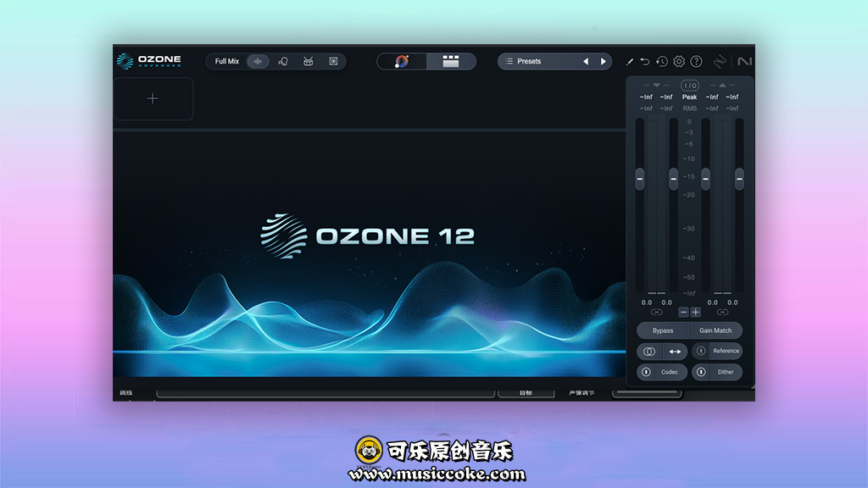Toggle the Codec power button
868x488 pixels.
click(646, 372)
